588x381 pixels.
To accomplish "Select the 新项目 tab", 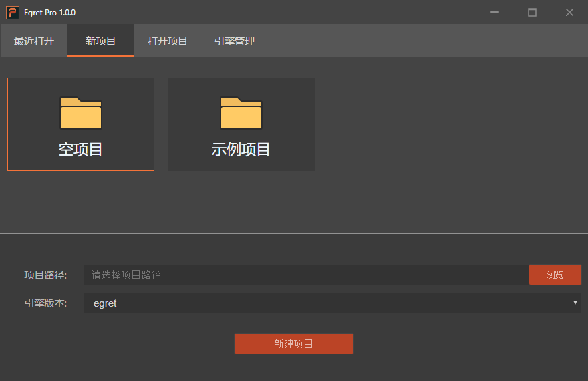I will [101, 41].
